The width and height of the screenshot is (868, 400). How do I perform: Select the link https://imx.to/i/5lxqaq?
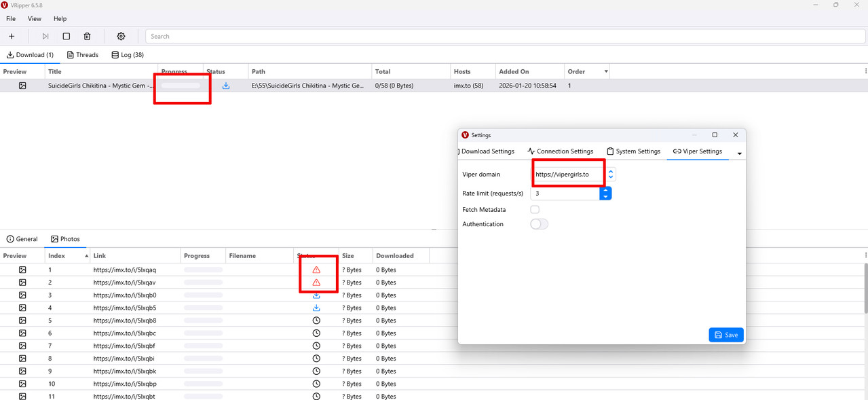point(125,270)
